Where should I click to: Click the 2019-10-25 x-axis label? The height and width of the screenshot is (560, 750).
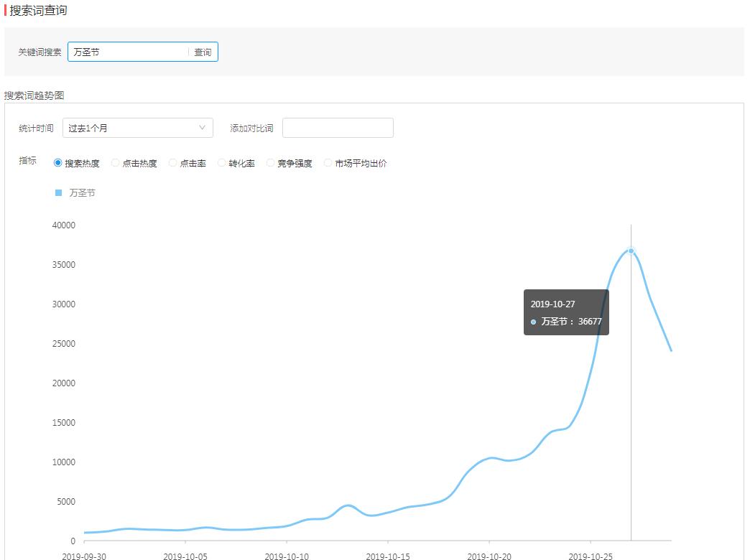[591, 556]
